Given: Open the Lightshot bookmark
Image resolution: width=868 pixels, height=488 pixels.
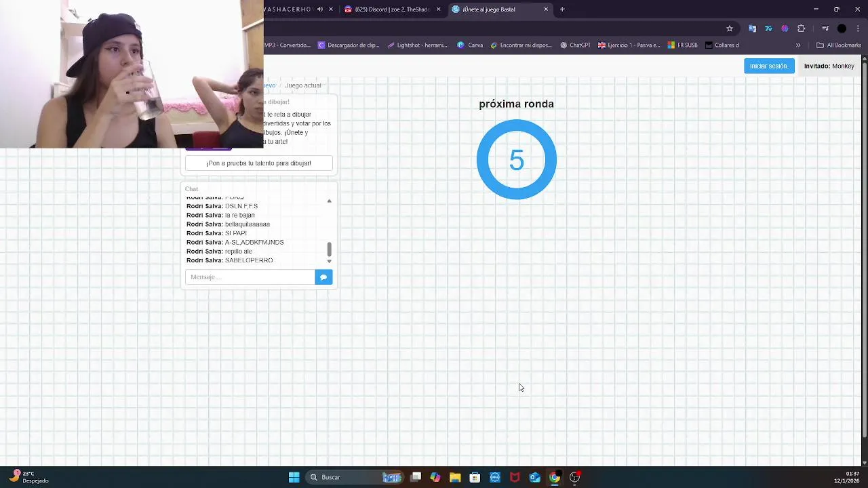Looking at the screenshot, I should click(417, 45).
